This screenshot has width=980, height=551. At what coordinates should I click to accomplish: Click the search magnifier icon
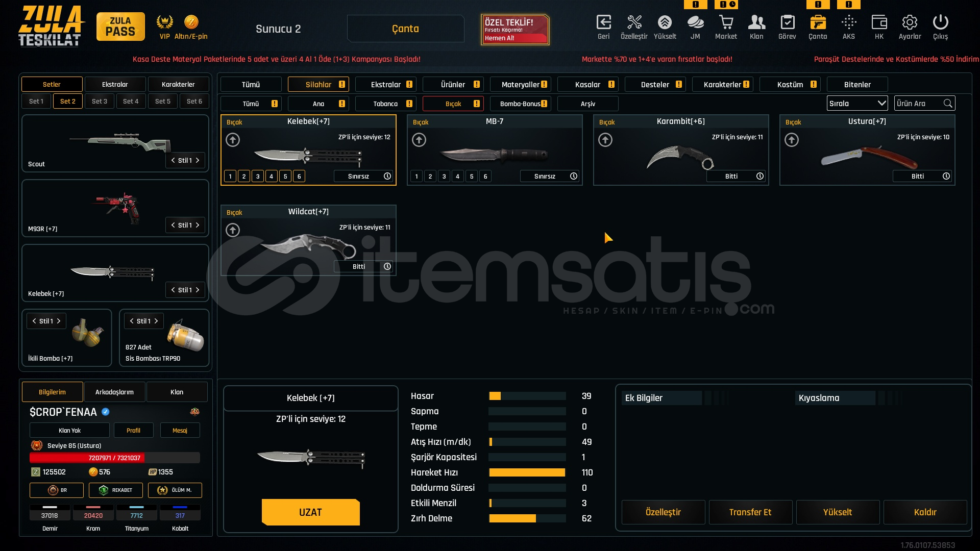coord(948,104)
